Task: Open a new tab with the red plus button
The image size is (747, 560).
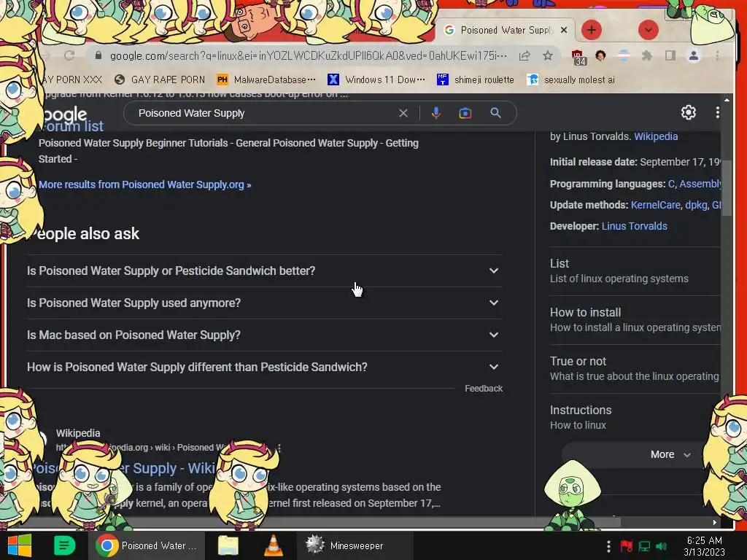Action: pos(591,30)
